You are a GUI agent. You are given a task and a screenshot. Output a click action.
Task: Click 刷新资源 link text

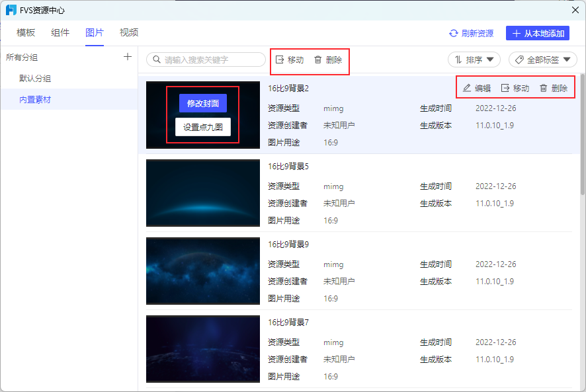[x=478, y=33]
